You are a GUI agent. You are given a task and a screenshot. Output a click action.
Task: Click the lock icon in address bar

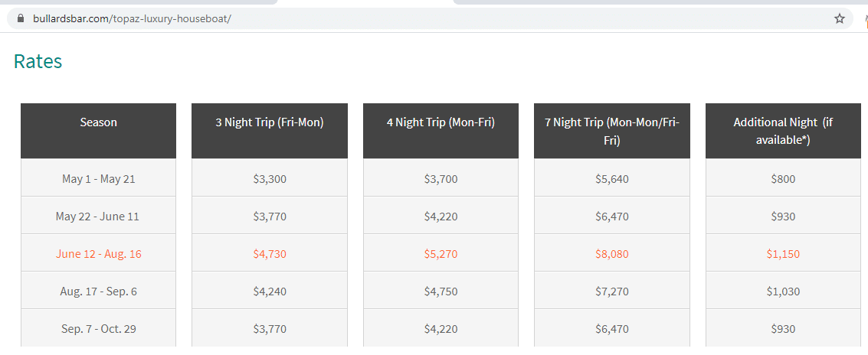point(21,18)
